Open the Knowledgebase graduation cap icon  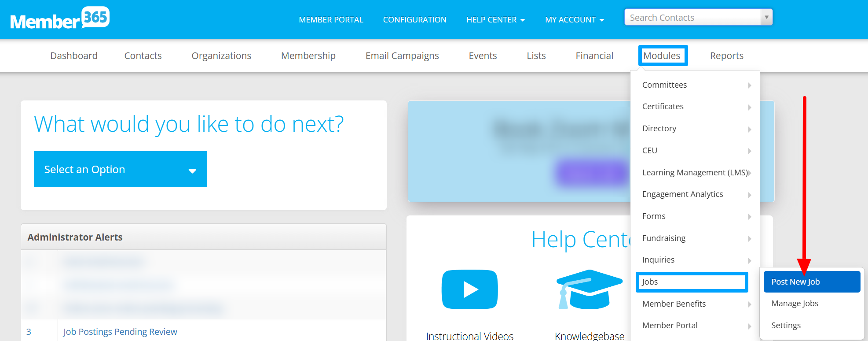click(590, 289)
